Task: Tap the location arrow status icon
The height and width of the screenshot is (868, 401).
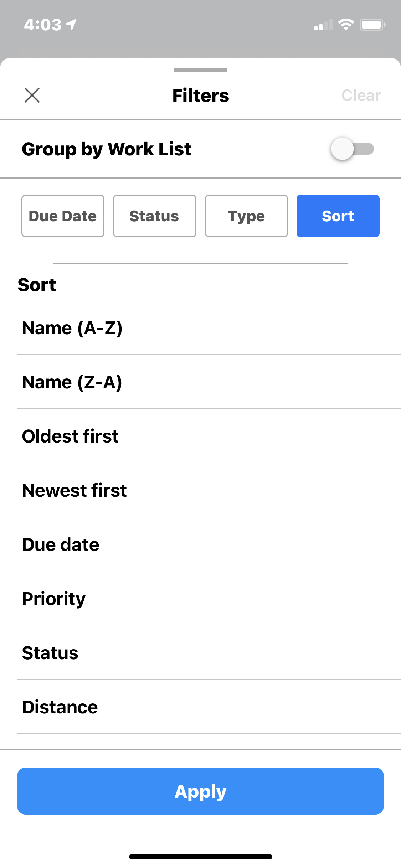Action: pos(72,24)
